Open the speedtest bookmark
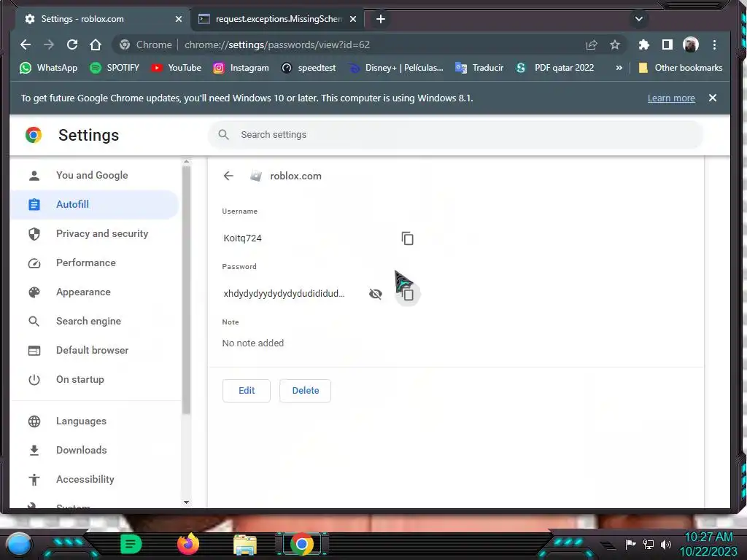Screen dimensions: 747x560 click(x=309, y=68)
